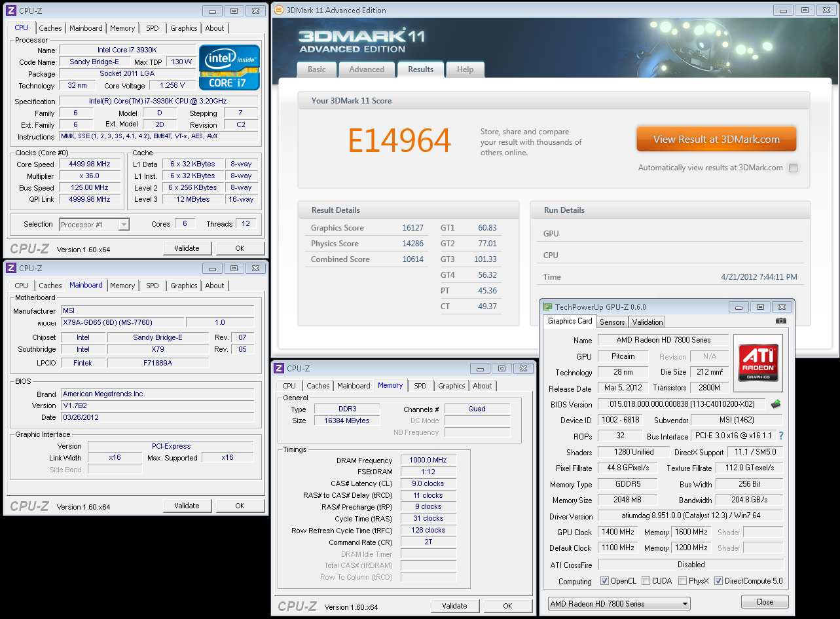This screenshot has width=840, height=619.
Task: Open the Help tab in 3DMark 11
Action: [x=465, y=69]
